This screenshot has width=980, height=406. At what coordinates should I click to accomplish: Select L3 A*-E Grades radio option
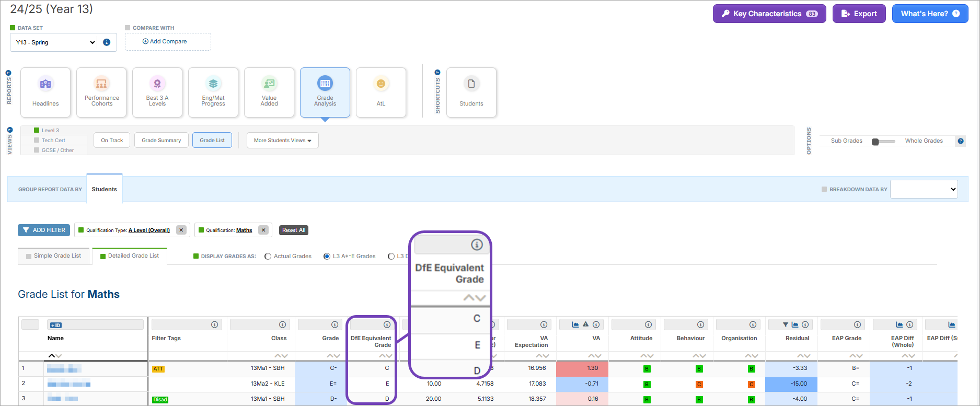pos(327,257)
